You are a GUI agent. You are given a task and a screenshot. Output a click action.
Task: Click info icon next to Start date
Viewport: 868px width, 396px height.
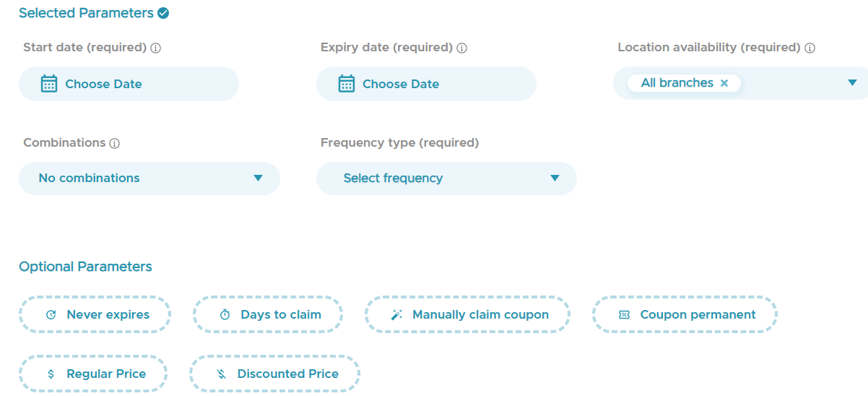(156, 48)
